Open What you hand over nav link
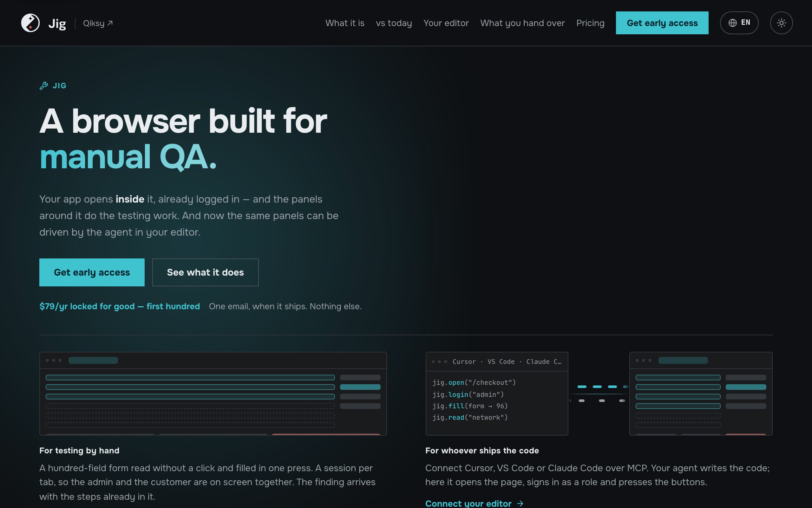Image resolution: width=812 pixels, height=508 pixels. 522,23
